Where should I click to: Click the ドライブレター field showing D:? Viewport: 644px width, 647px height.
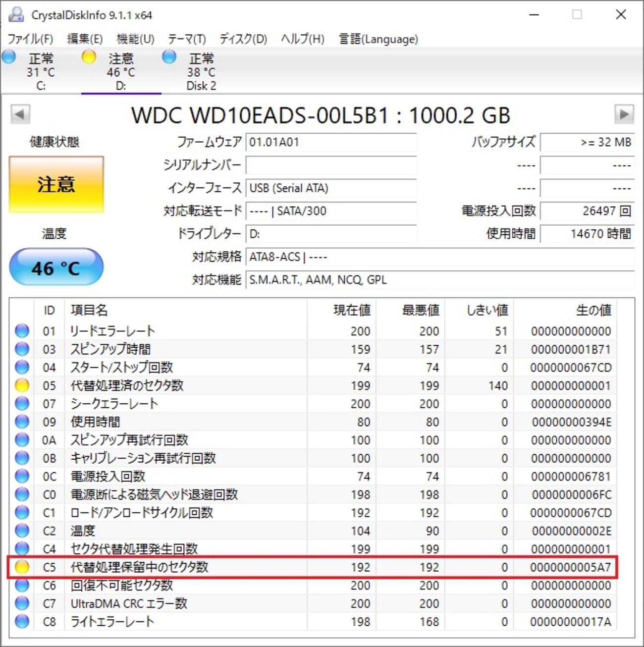[331, 234]
